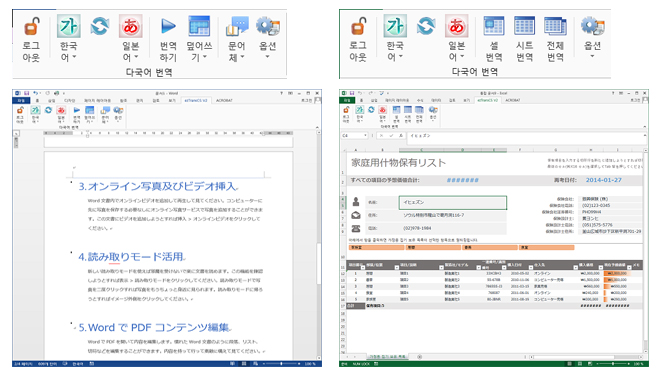Switch Excel to Normal view button
Viewport: 663px width, 376px height.
coord(569,364)
